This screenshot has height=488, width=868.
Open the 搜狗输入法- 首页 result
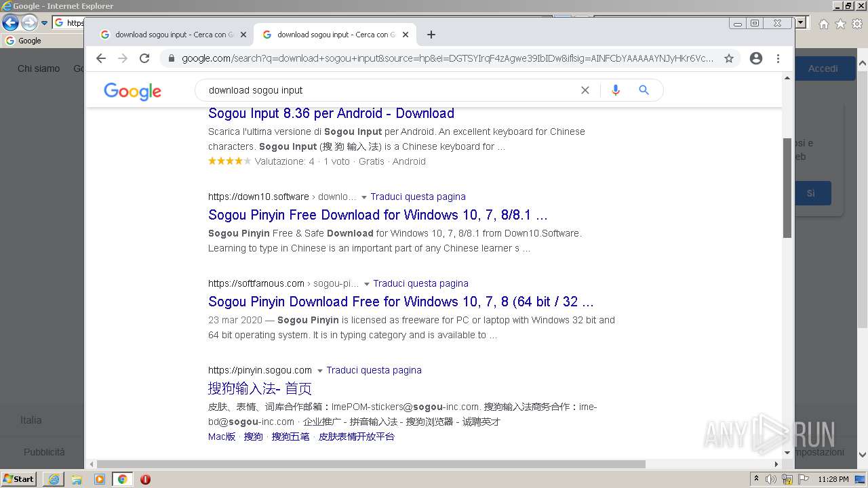pyautogui.click(x=260, y=388)
